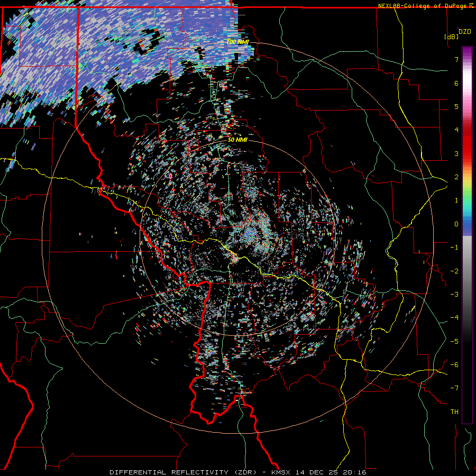Click the ZDR vertical color scale bar
Viewport: 476px width, 476px height.
467,235
